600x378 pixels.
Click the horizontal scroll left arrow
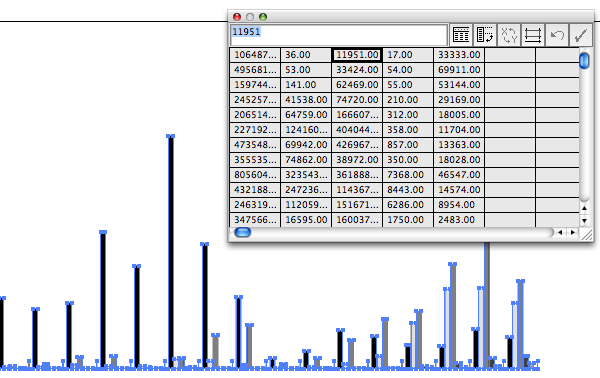point(560,232)
